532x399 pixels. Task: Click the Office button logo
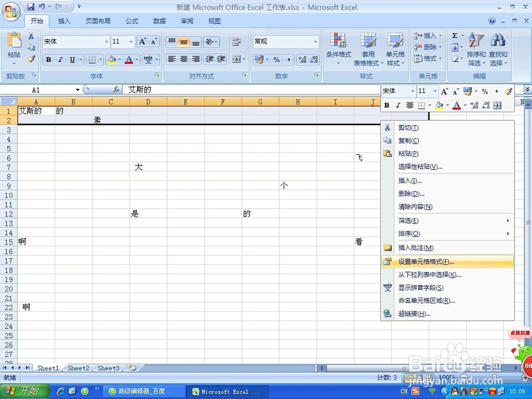pos(11,12)
